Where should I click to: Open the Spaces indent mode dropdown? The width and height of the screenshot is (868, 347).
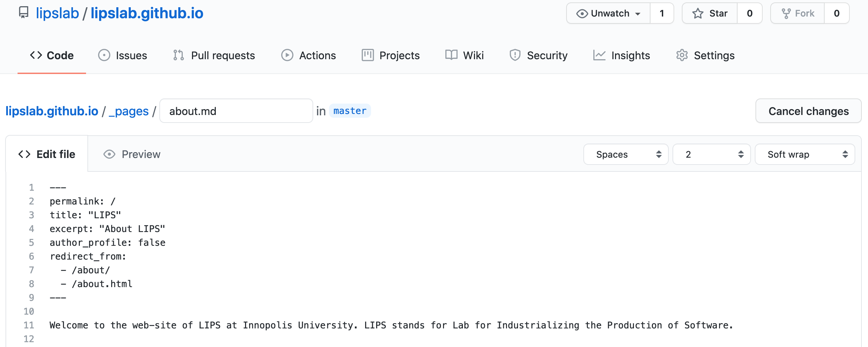[x=626, y=154]
